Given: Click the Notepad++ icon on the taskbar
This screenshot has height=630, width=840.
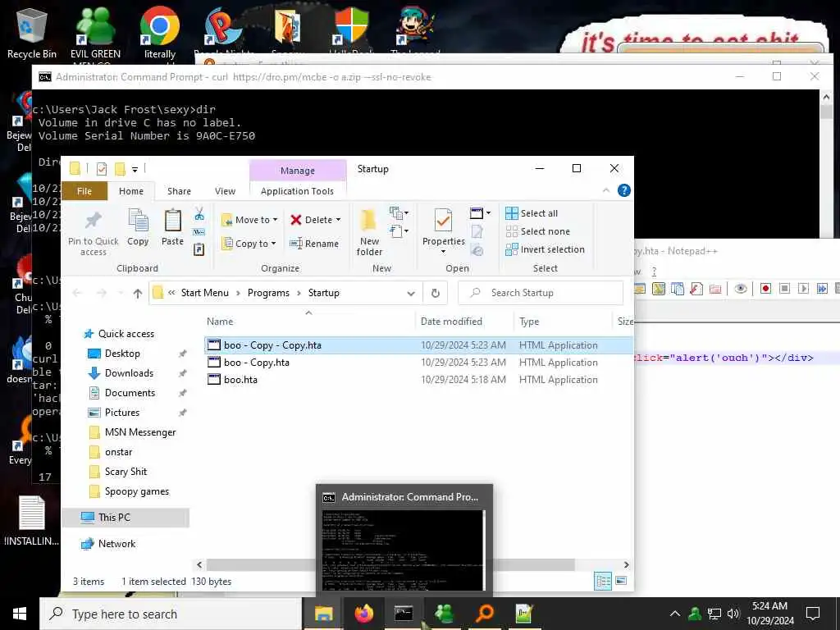Looking at the screenshot, I should [x=524, y=614].
